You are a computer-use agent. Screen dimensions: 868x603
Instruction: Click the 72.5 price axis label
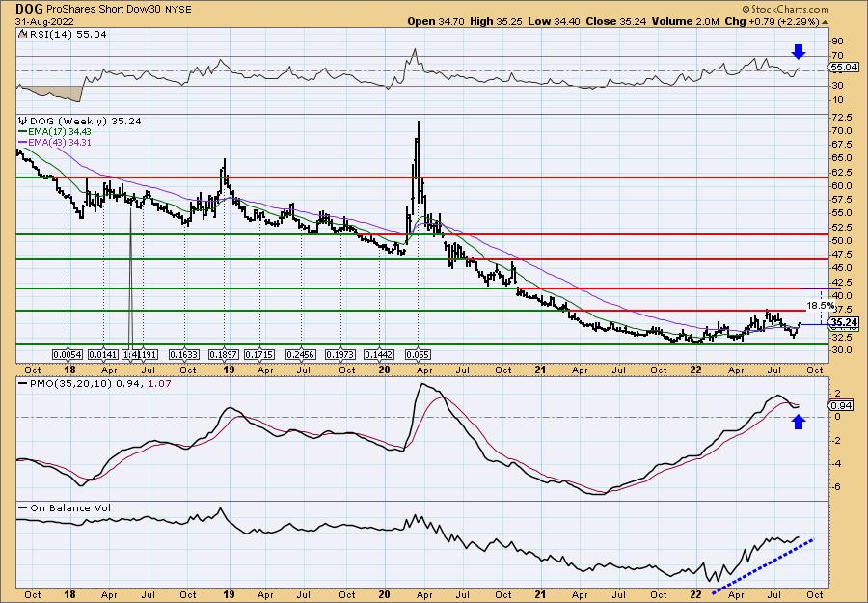coord(841,118)
